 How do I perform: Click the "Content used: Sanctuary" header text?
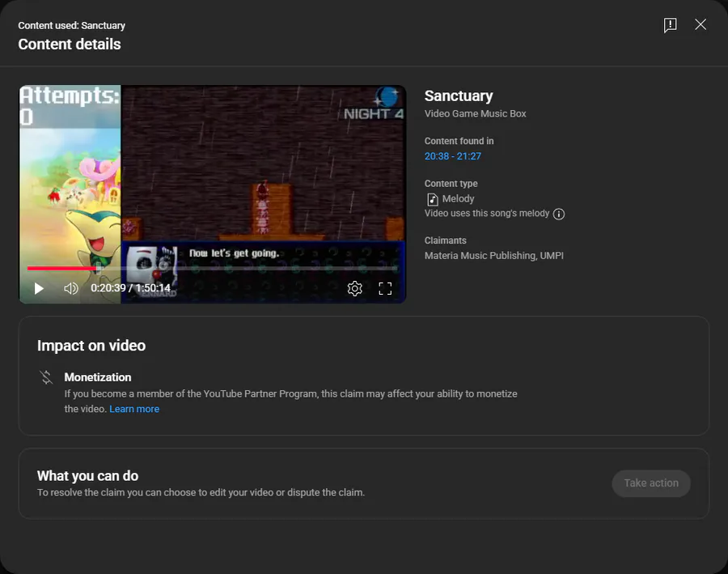tap(71, 26)
